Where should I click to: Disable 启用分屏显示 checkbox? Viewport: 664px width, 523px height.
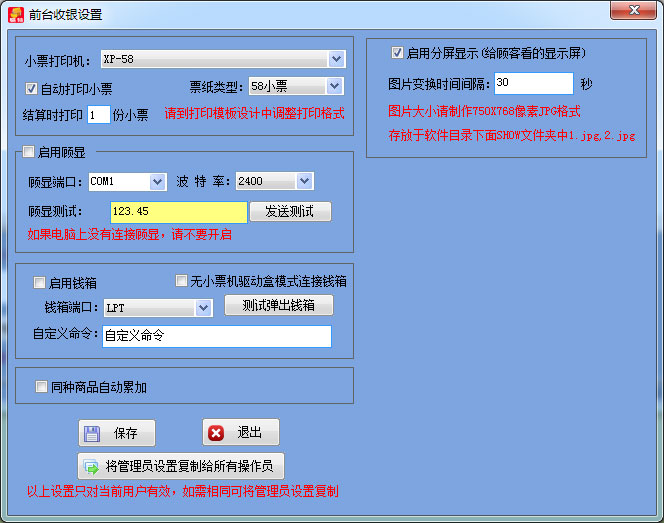(x=397, y=53)
